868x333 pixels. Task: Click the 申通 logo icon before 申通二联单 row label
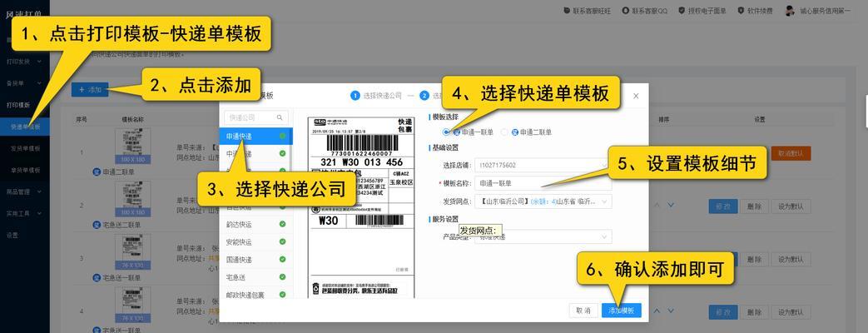coord(97,171)
